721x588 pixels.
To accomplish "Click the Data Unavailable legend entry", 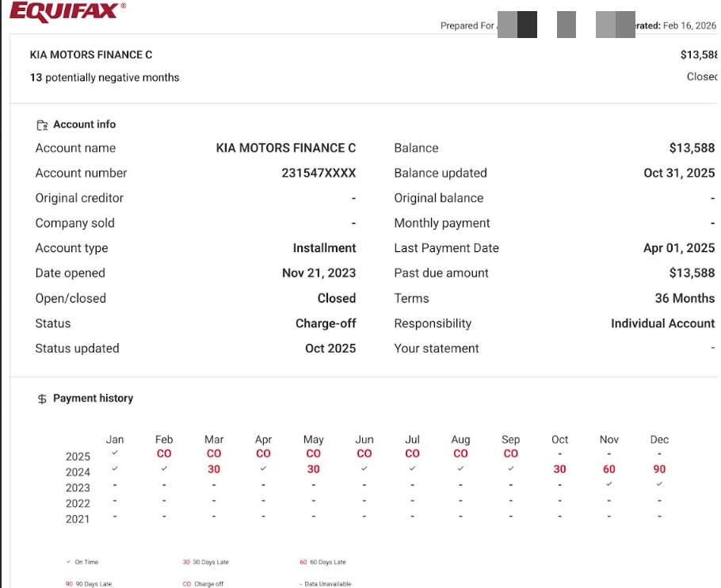I will (x=326, y=584).
